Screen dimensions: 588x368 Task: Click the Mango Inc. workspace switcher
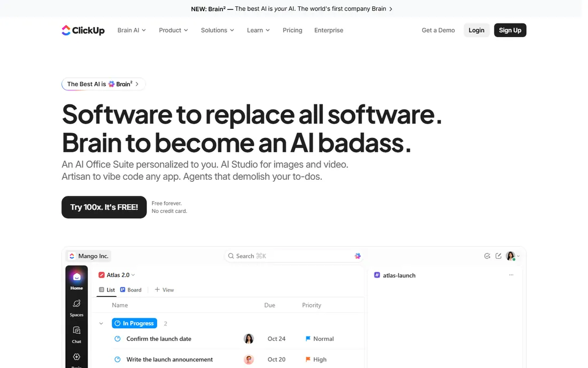point(89,256)
